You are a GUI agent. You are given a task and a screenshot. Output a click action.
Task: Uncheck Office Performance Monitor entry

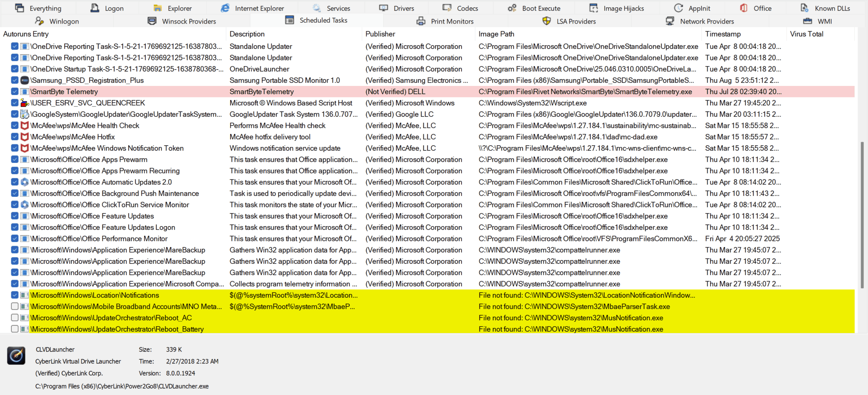[x=14, y=238]
